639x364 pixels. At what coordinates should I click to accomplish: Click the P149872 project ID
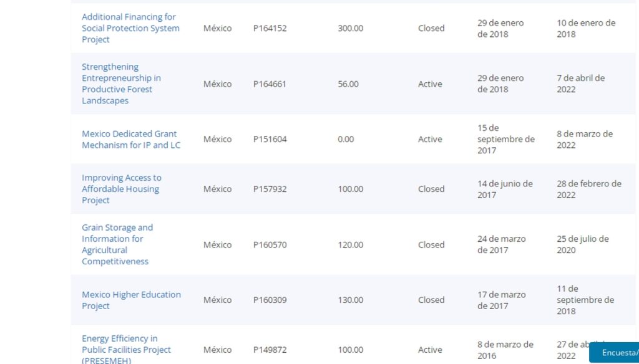270,350
